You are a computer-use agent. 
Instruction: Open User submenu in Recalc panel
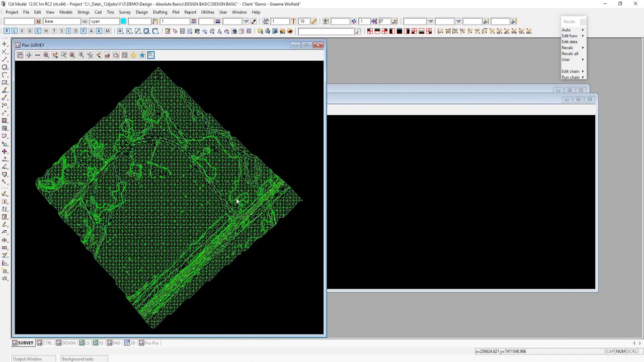tap(573, 60)
